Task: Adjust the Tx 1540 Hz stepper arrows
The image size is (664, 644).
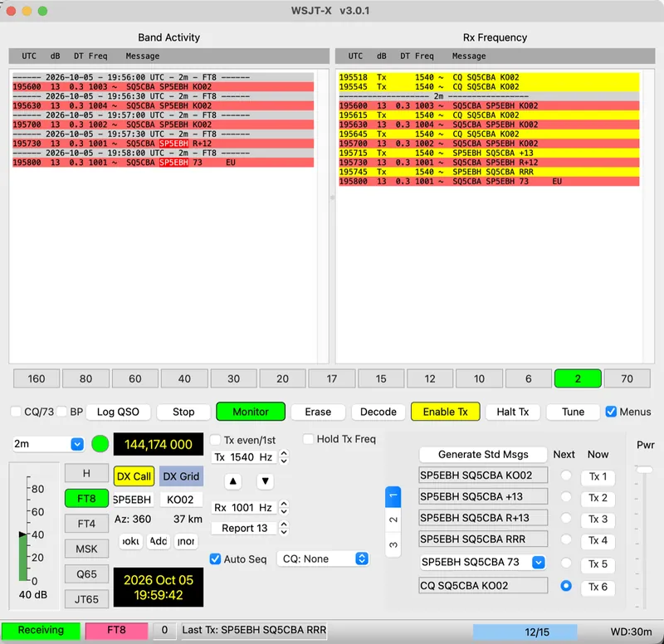Action: pos(284,457)
